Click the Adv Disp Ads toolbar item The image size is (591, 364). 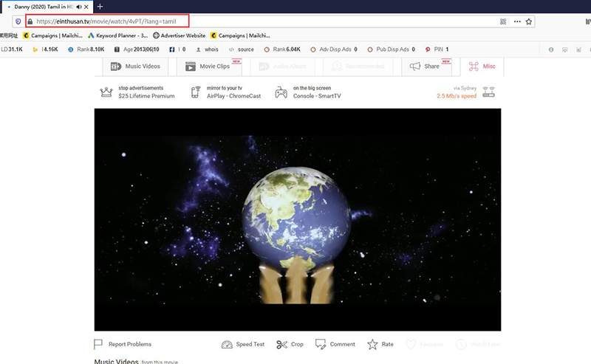point(334,49)
